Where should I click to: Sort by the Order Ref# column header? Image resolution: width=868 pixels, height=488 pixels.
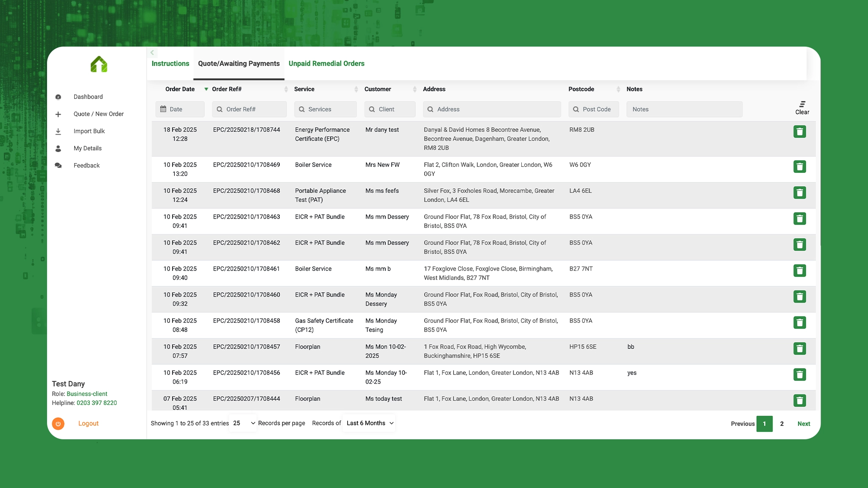pos(226,89)
